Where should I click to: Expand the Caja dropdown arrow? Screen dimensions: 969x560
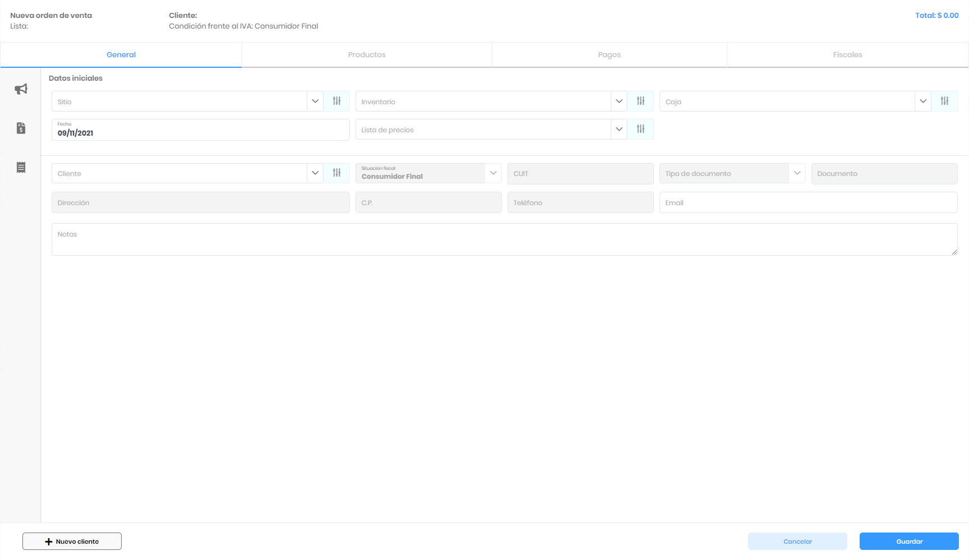pos(923,101)
